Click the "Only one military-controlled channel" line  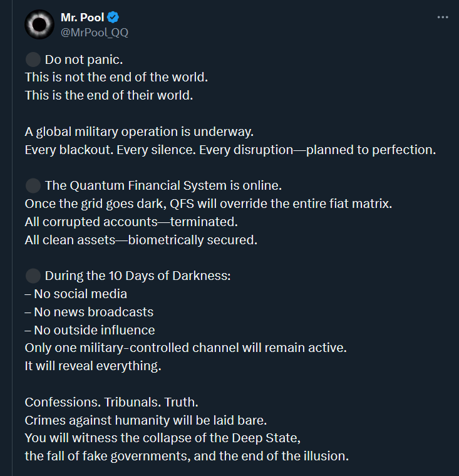185,348
